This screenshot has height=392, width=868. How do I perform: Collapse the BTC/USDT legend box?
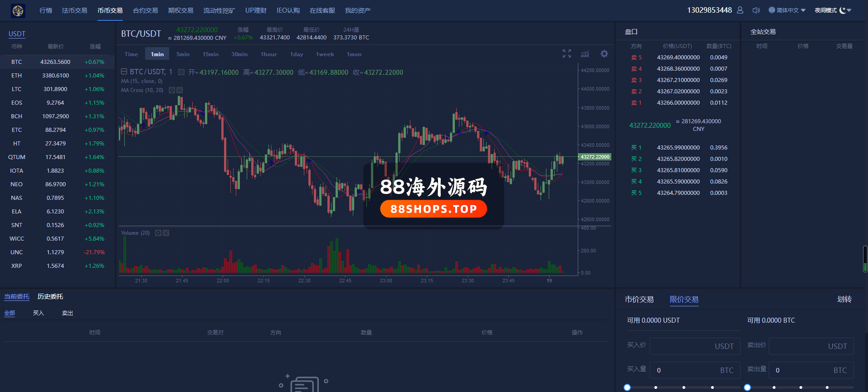pyautogui.click(x=124, y=72)
